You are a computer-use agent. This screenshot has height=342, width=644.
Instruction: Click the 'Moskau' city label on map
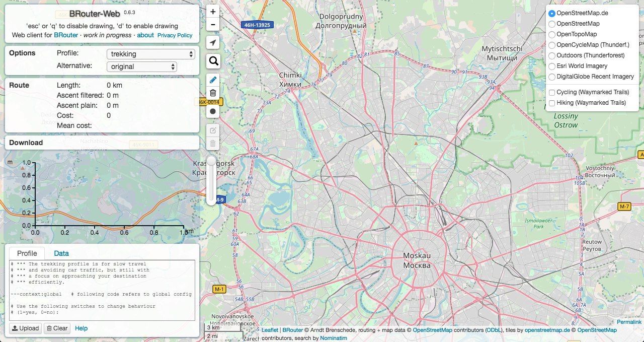[x=417, y=256]
